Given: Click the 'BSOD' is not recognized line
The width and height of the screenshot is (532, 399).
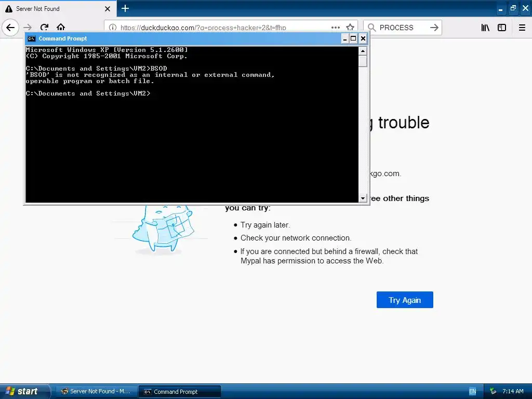Looking at the screenshot, I should pos(150,75).
